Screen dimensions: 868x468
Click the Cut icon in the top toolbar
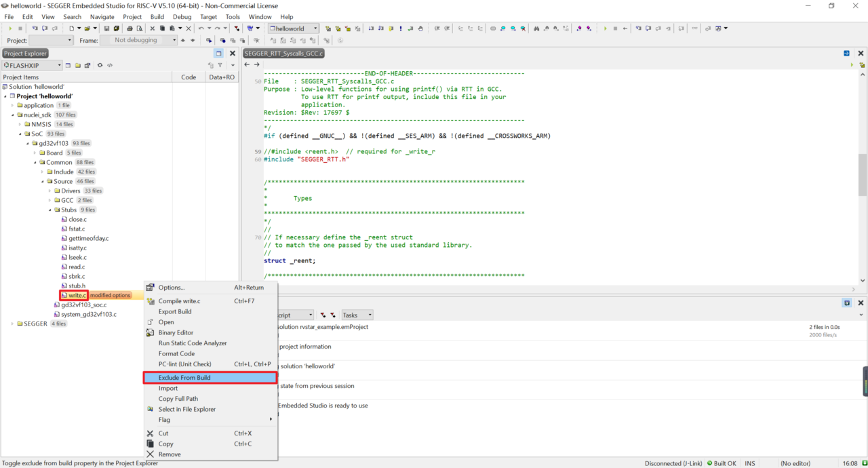152,28
